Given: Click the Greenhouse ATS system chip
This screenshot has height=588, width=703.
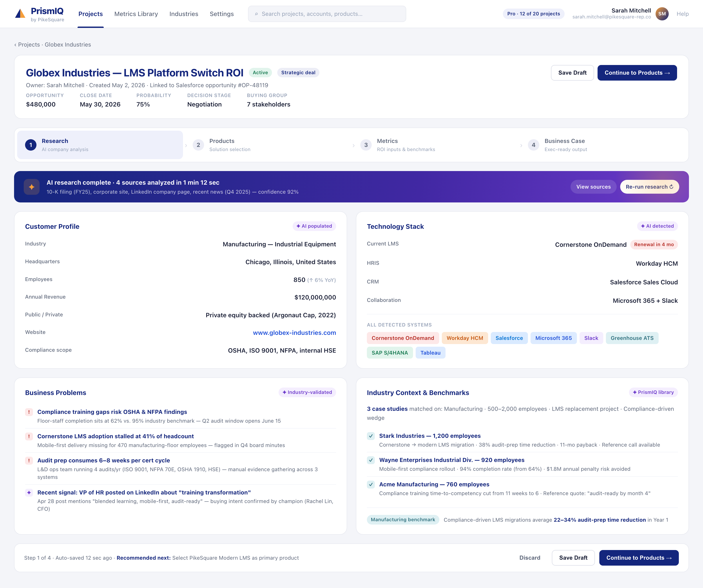Looking at the screenshot, I should (632, 338).
